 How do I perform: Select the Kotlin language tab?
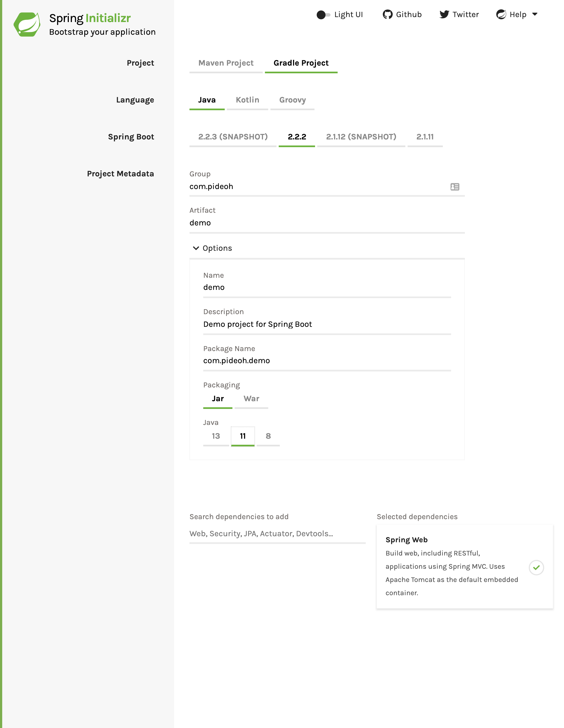[247, 100]
